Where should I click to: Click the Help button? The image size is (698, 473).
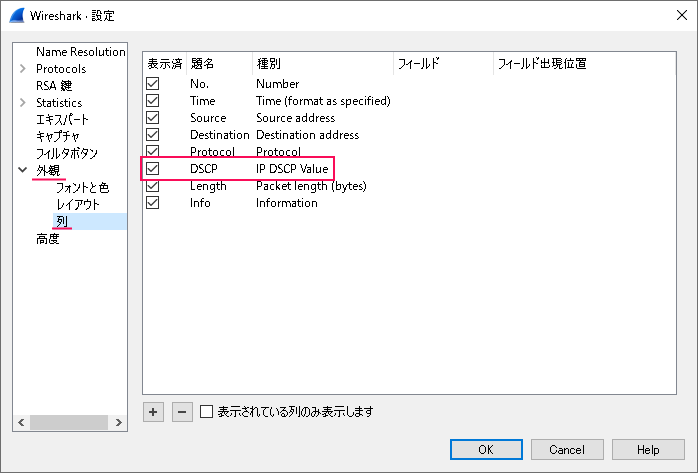coord(648,449)
